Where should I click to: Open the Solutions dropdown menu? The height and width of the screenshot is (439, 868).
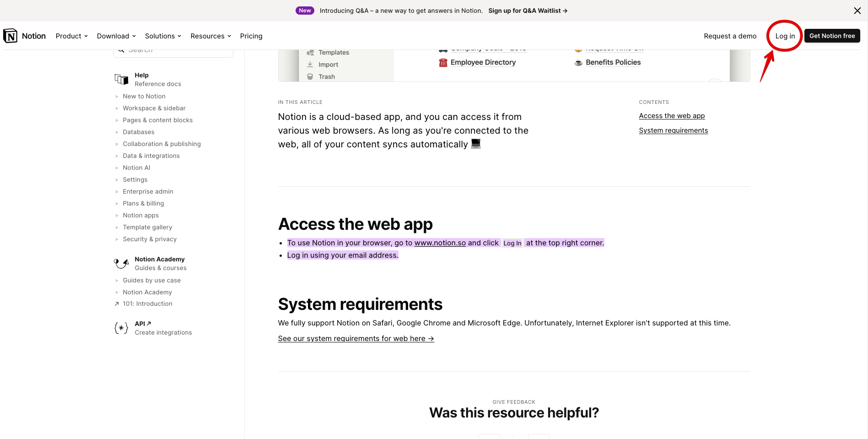point(163,36)
